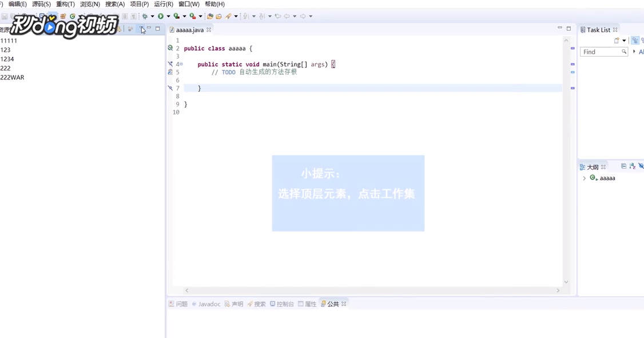Click the Open Task folder icon

[218, 16]
